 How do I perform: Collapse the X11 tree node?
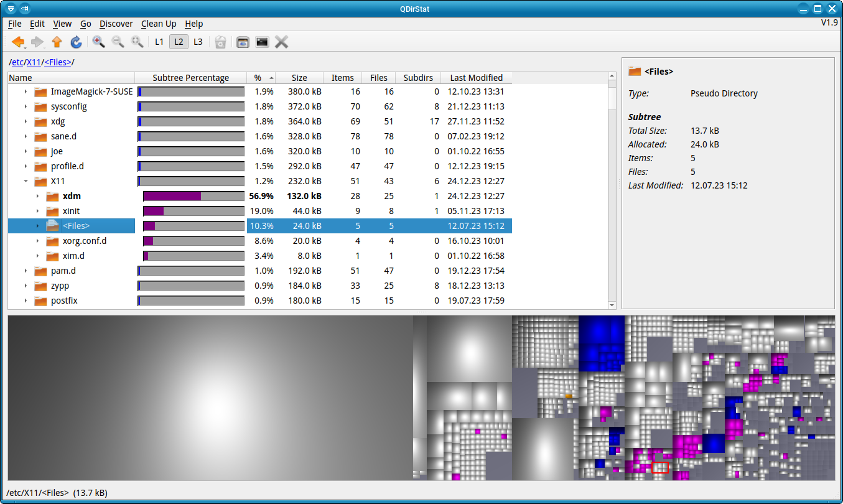point(26,181)
